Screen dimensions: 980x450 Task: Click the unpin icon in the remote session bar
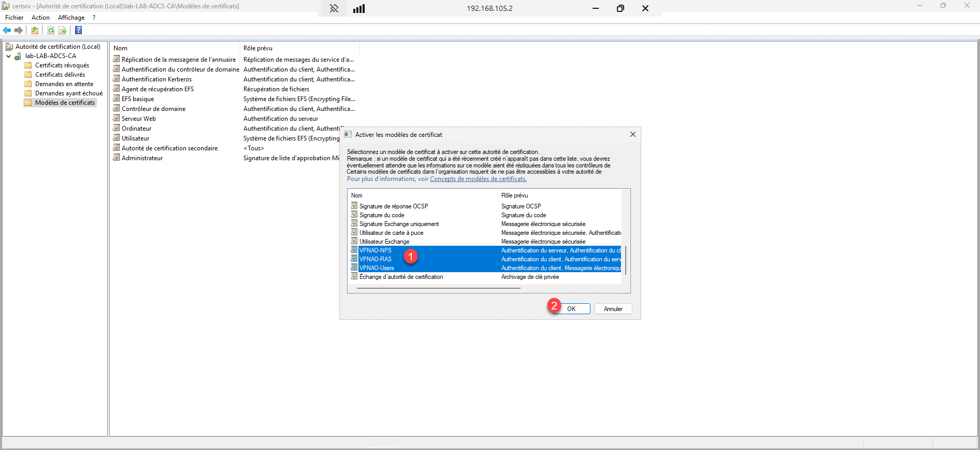point(334,8)
